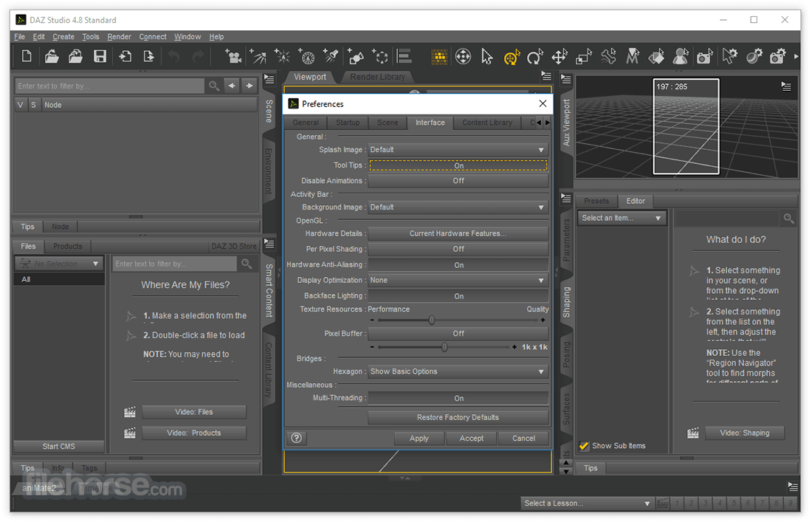Click the Open file folder icon
The image size is (812, 522).
pyautogui.click(x=51, y=56)
